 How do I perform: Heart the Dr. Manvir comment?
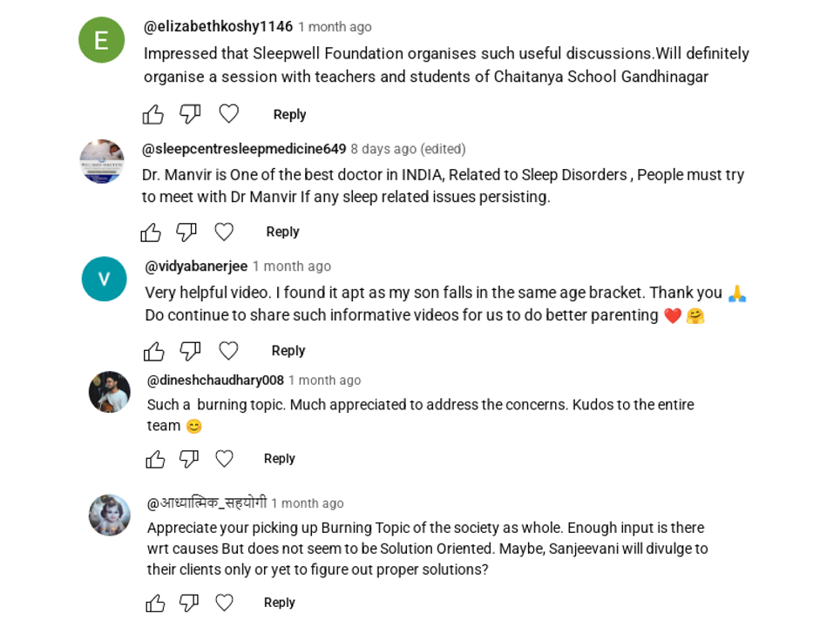224,232
